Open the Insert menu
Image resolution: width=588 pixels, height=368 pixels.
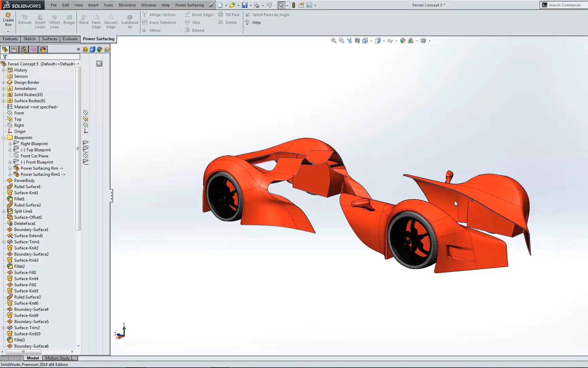click(x=93, y=5)
